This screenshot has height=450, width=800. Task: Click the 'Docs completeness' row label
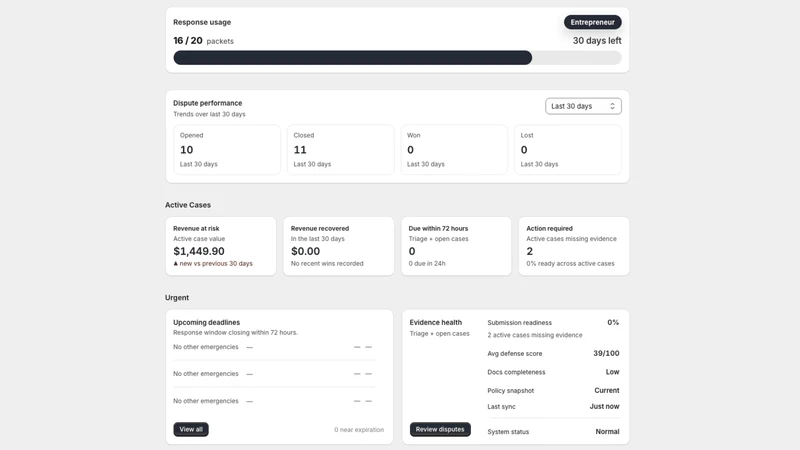pos(516,372)
